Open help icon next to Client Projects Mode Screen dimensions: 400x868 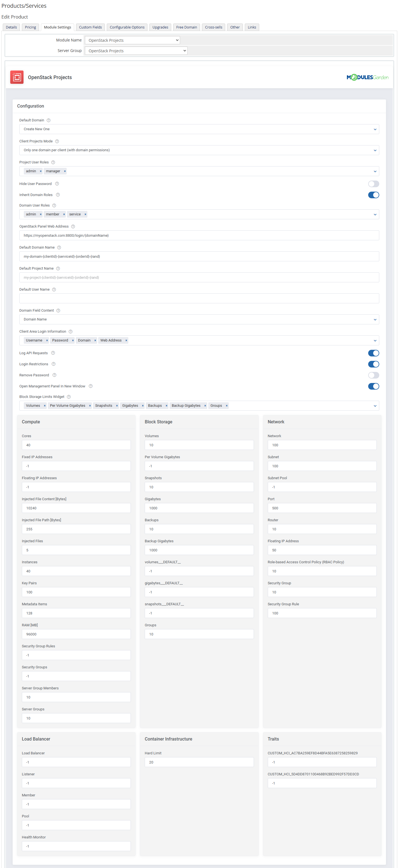point(57,141)
